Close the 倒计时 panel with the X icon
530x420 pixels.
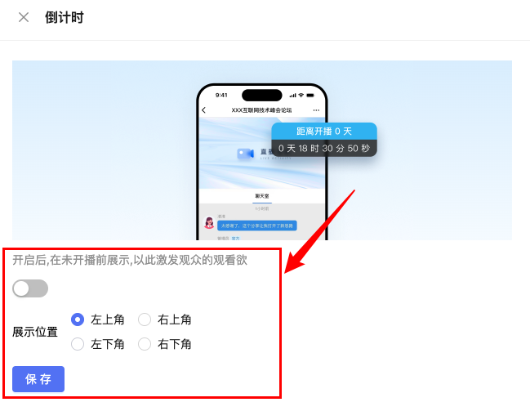[x=24, y=17]
